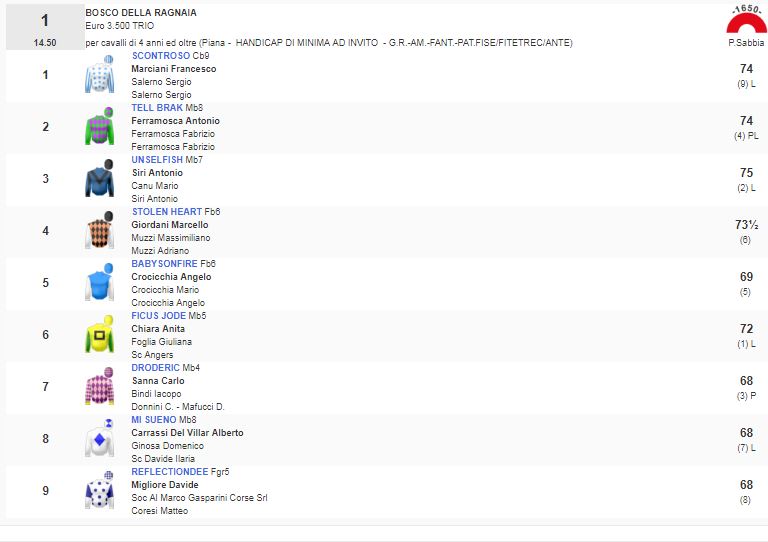This screenshot has width=768, height=542.
Task: Open the SCONTROSO horse link
Action: pyautogui.click(x=160, y=56)
